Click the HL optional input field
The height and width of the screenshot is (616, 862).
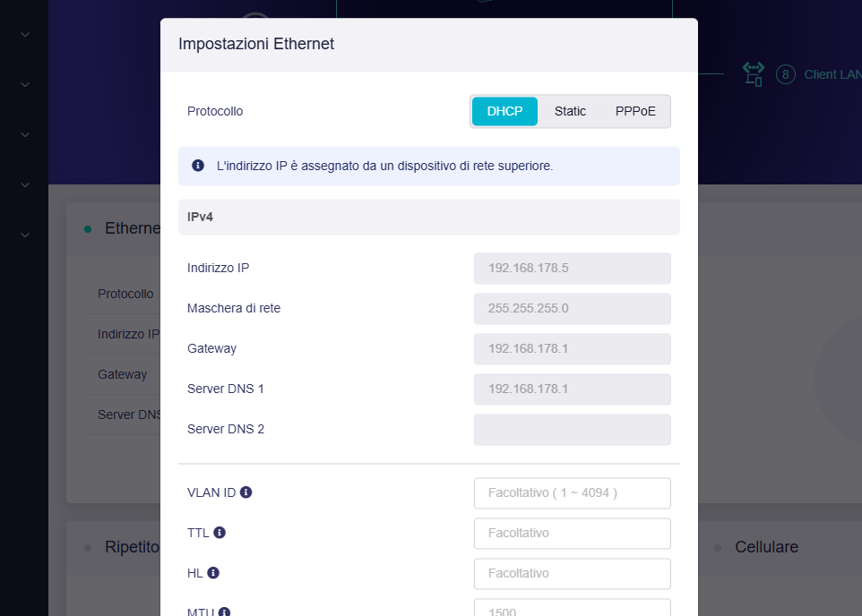[572, 573]
